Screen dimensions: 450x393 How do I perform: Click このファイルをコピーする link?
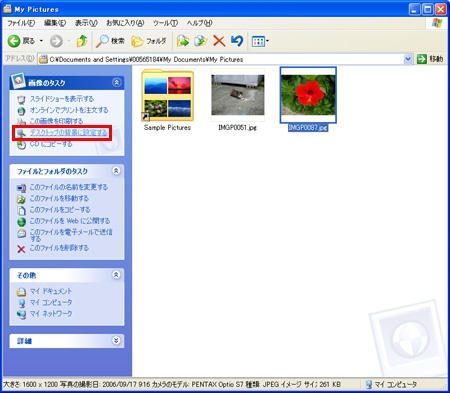pyautogui.click(x=60, y=210)
